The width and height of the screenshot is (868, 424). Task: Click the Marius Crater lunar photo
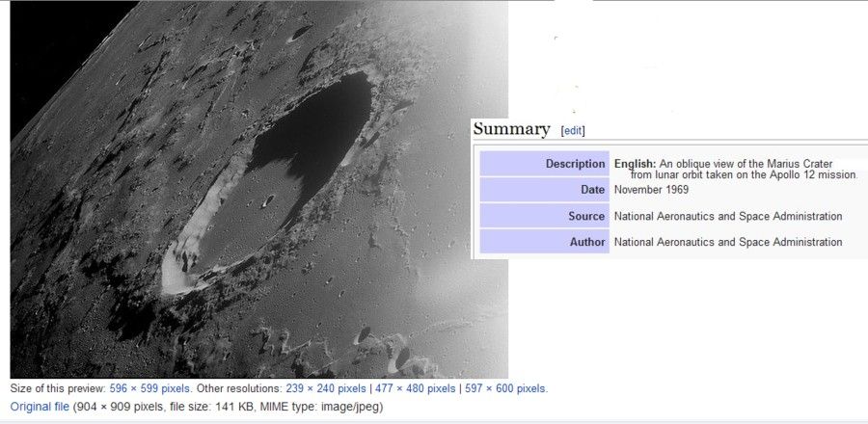tap(259, 190)
